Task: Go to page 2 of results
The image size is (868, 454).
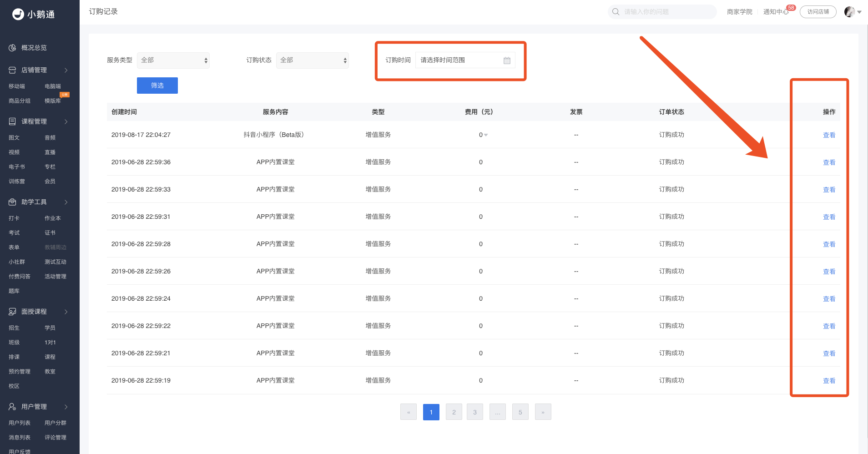Action: [x=454, y=412]
